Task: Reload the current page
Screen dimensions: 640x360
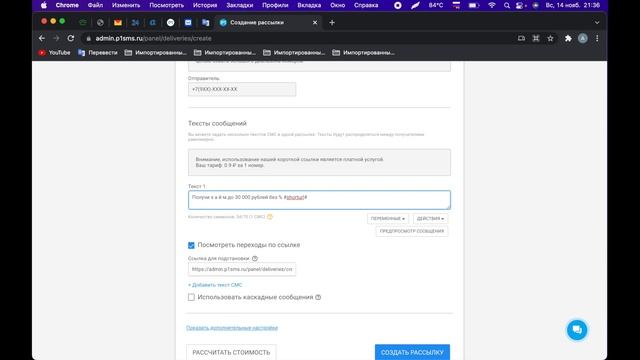Action: 71,38
